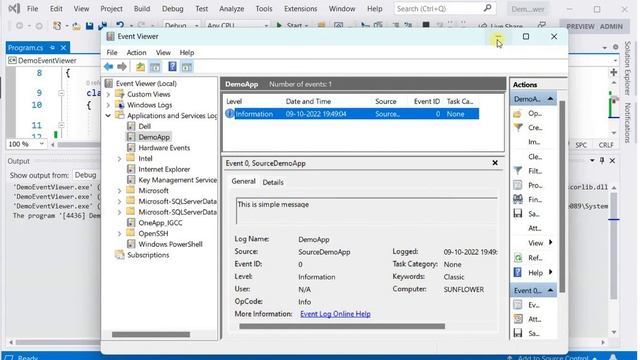
Task: Open the Extensions menu in Visual Studio
Action: pos(300,9)
